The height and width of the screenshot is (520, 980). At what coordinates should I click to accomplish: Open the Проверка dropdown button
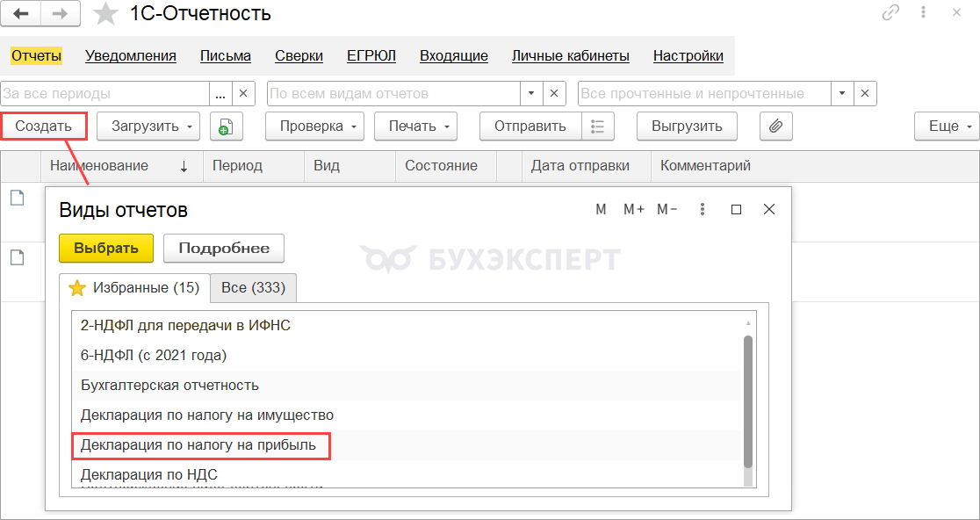point(314,126)
